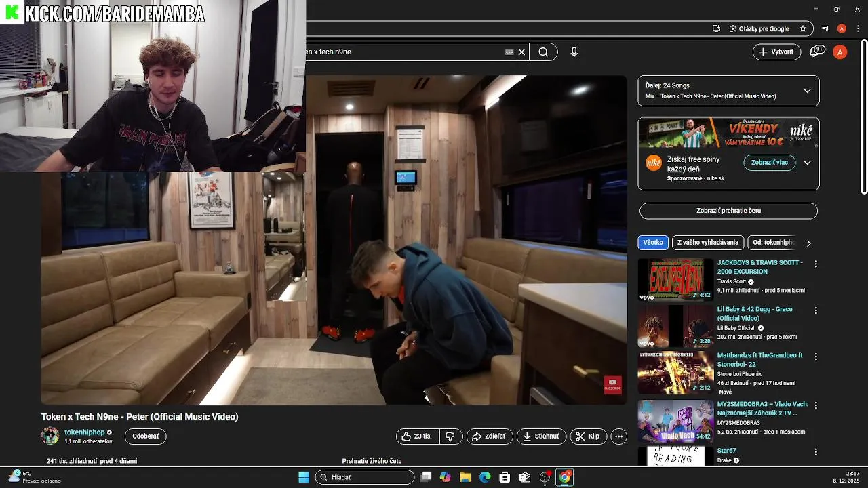
Task: Click the Zdieľať share button
Action: pos(490,436)
